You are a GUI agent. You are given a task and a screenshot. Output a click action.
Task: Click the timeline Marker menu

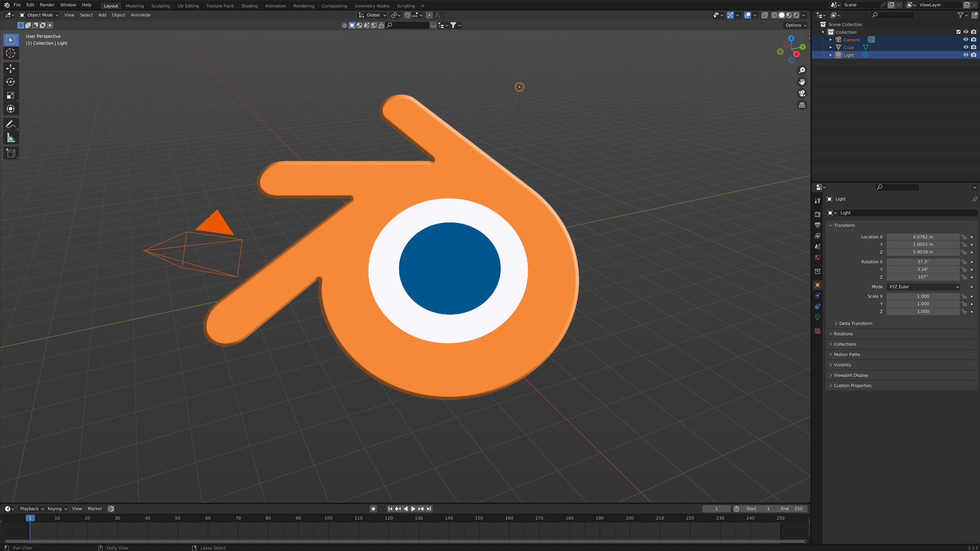tap(95, 509)
